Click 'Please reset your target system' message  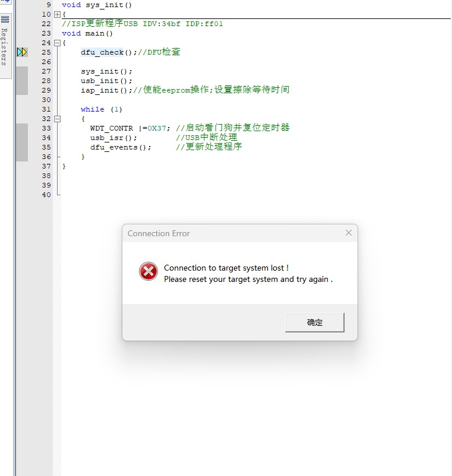coord(248,280)
